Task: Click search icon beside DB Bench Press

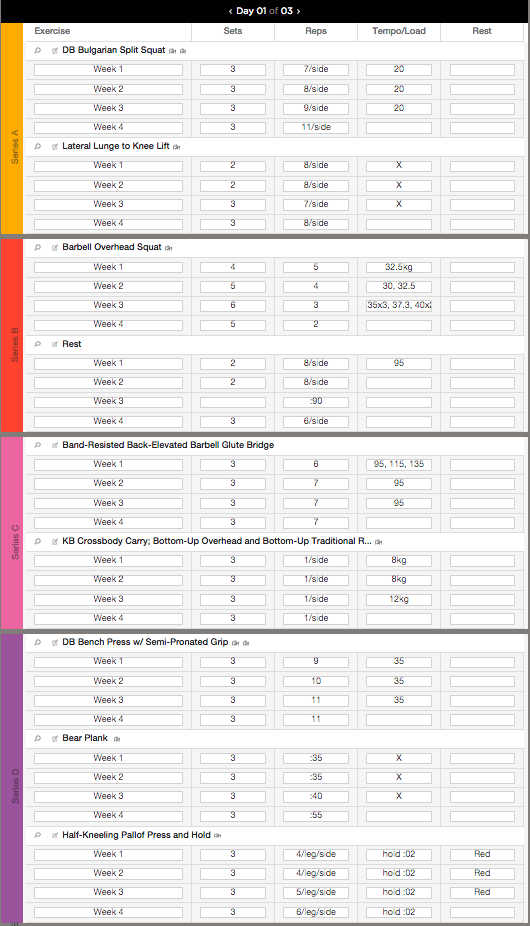Action: point(38,643)
